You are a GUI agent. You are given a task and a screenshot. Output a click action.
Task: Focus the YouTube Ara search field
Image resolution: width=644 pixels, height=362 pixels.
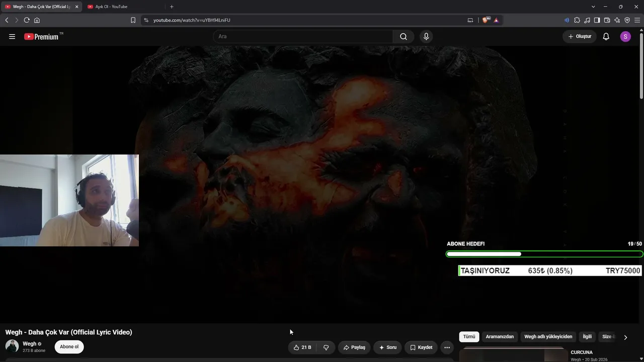click(303, 37)
